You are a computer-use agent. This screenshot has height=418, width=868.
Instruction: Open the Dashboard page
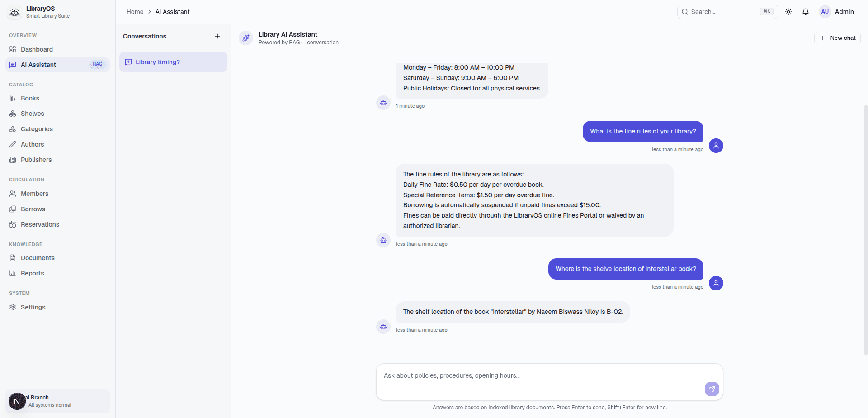(x=57, y=49)
